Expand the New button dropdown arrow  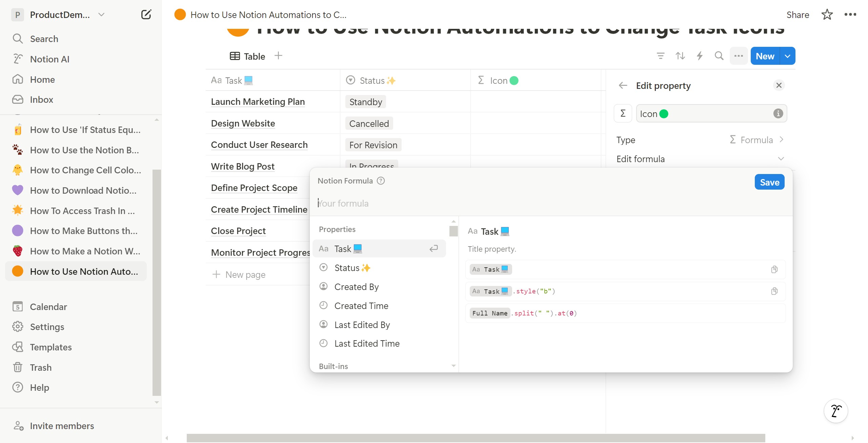point(788,56)
